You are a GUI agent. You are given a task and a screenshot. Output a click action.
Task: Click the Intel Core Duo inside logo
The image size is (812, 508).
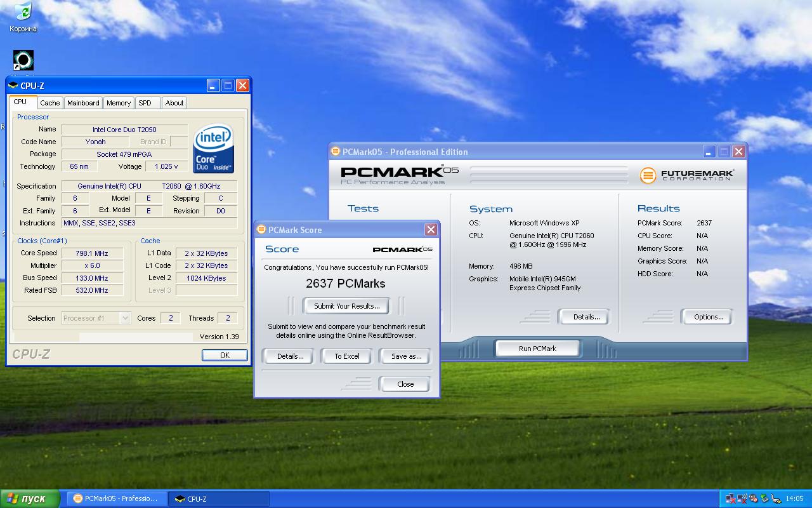(x=214, y=149)
